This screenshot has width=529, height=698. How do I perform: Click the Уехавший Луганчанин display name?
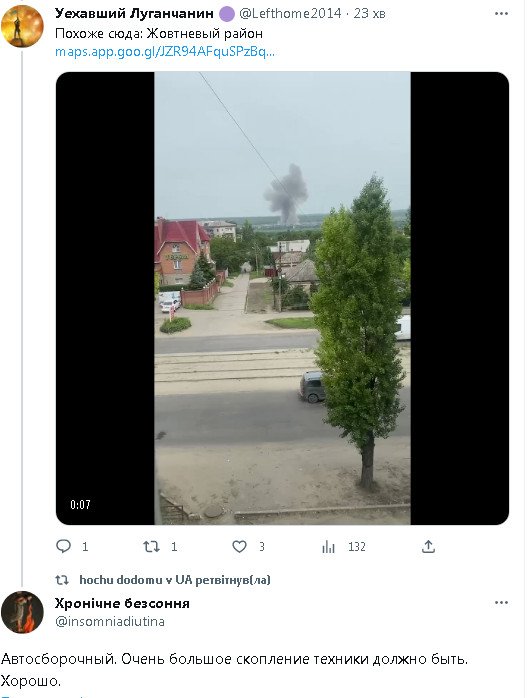click(x=134, y=14)
